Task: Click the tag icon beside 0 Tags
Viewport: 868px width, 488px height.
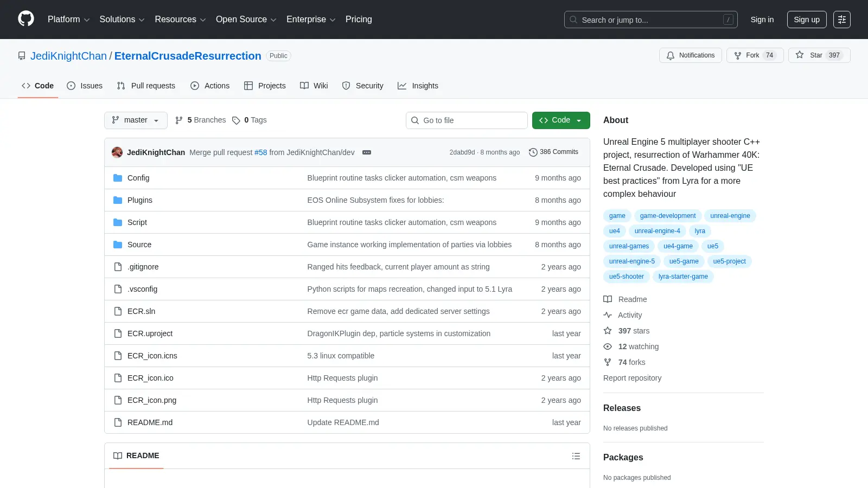Action: coord(236,120)
